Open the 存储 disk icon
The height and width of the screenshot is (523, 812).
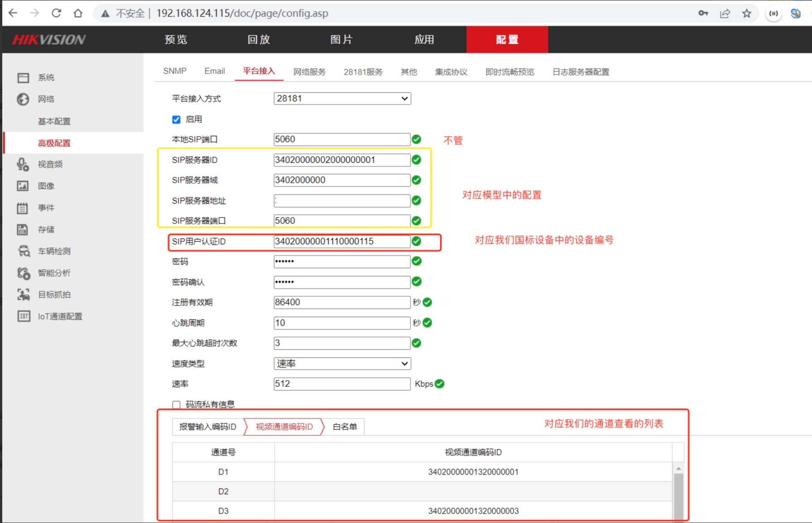[x=23, y=229]
